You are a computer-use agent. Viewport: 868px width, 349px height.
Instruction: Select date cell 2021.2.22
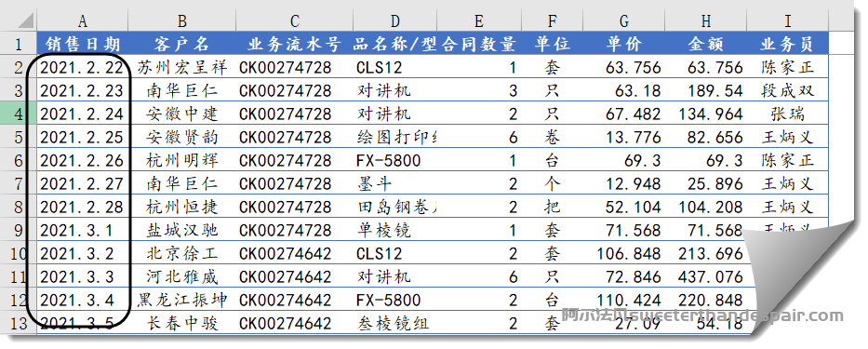pos(83,67)
